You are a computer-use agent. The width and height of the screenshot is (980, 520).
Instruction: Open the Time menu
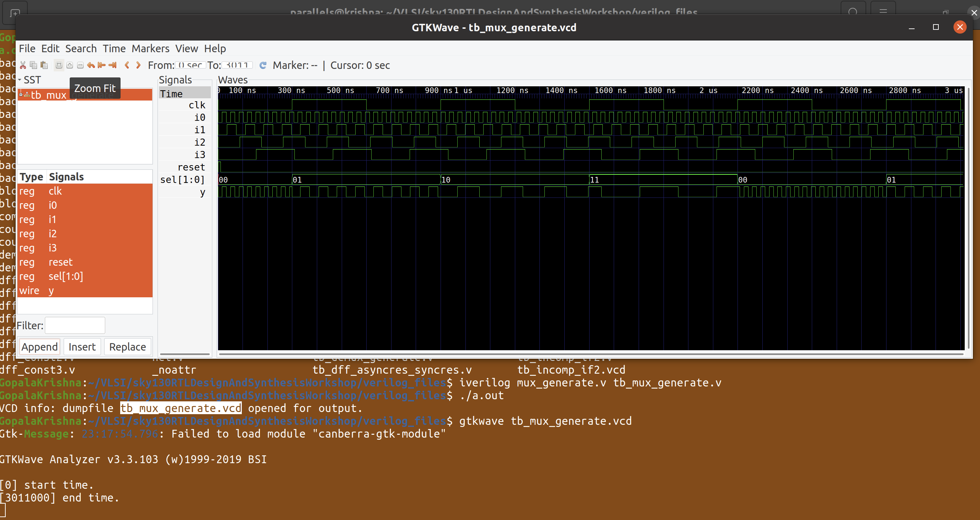pyautogui.click(x=114, y=49)
